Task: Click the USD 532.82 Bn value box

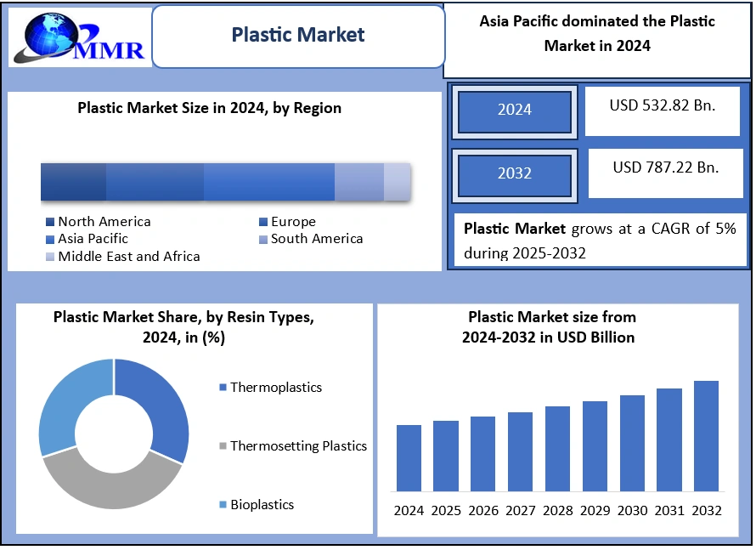Action: click(663, 111)
